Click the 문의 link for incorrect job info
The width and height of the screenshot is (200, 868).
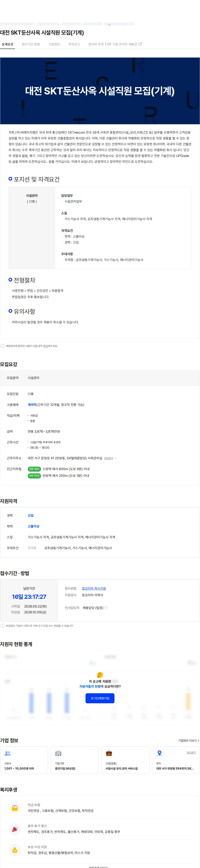coord(45,346)
